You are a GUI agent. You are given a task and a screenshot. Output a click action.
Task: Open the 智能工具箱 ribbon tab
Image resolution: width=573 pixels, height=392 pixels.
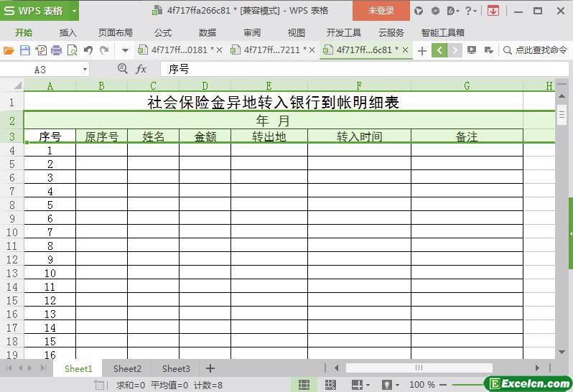coord(442,33)
